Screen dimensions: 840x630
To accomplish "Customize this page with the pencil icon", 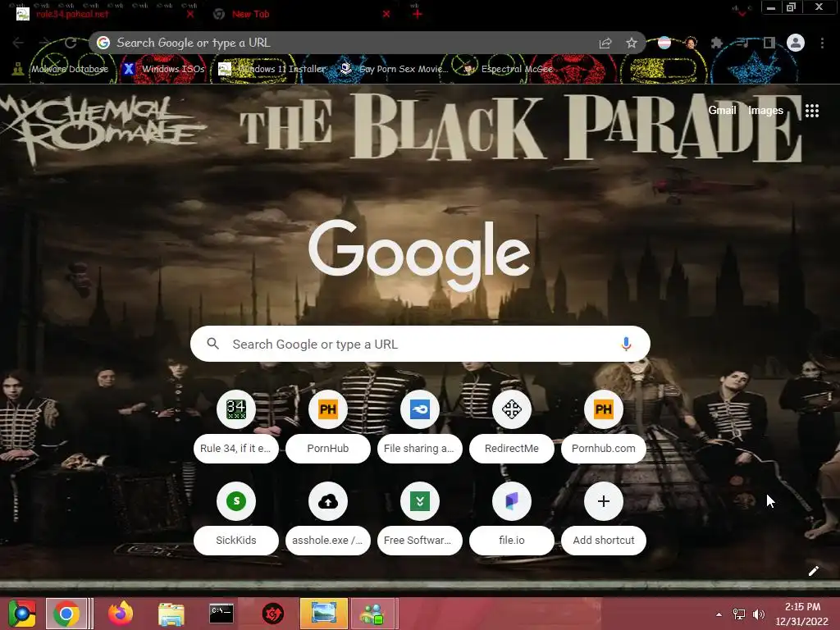I will click(x=813, y=571).
